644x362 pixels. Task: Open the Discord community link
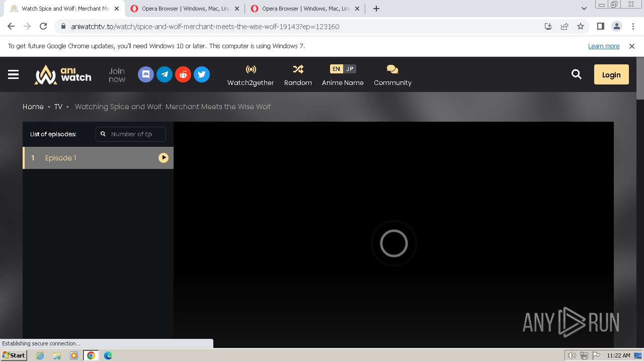pyautogui.click(x=146, y=74)
